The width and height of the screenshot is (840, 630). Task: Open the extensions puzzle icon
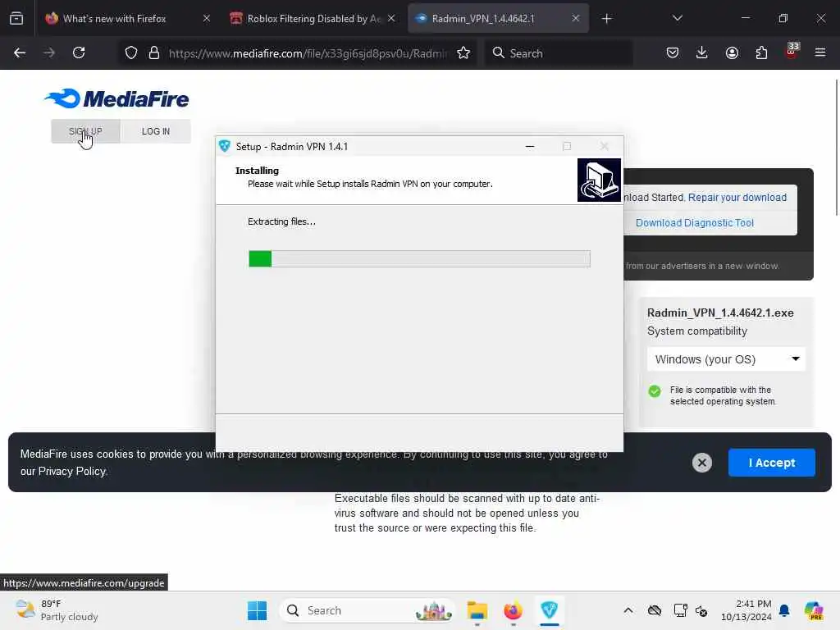pos(761,52)
